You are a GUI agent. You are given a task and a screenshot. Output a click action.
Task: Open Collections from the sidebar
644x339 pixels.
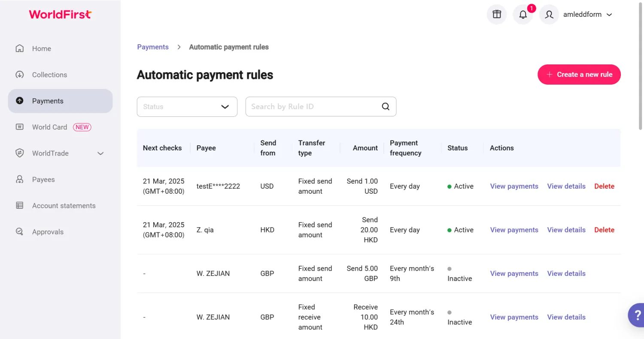point(60,75)
